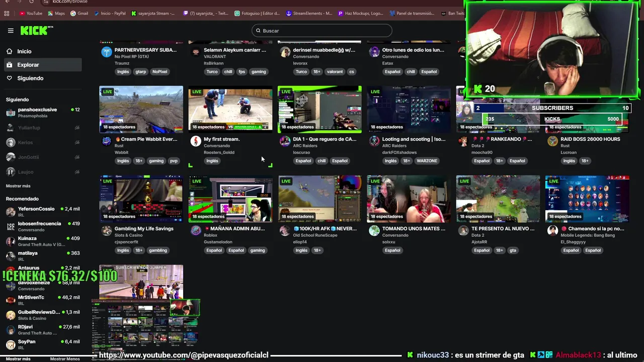Open SUBSCRIBE FOR JUMPER stream thumbnail
644x362 pixels.
(x=141, y=282)
